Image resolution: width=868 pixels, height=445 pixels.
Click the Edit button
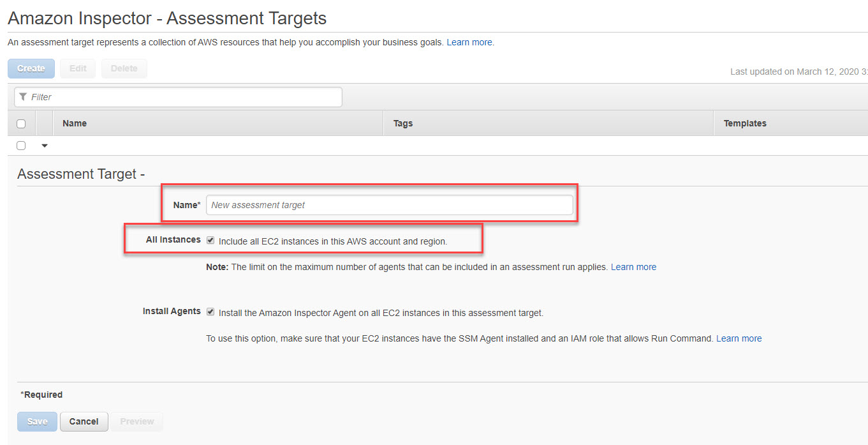pyautogui.click(x=77, y=68)
